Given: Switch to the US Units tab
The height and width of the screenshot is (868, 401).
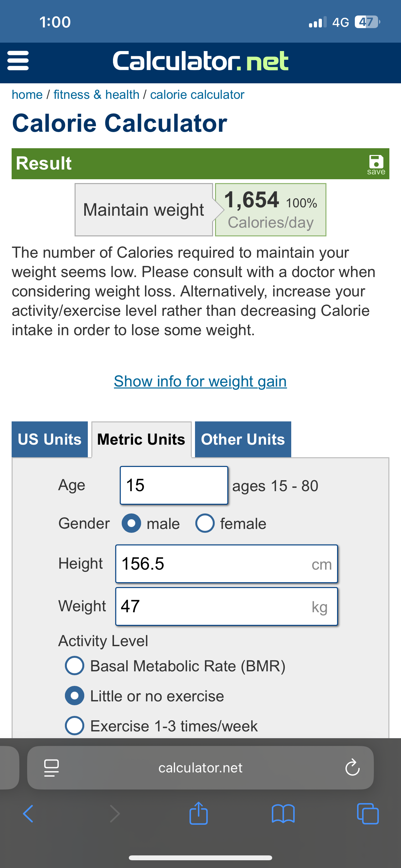Looking at the screenshot, I should pos(50,439).
